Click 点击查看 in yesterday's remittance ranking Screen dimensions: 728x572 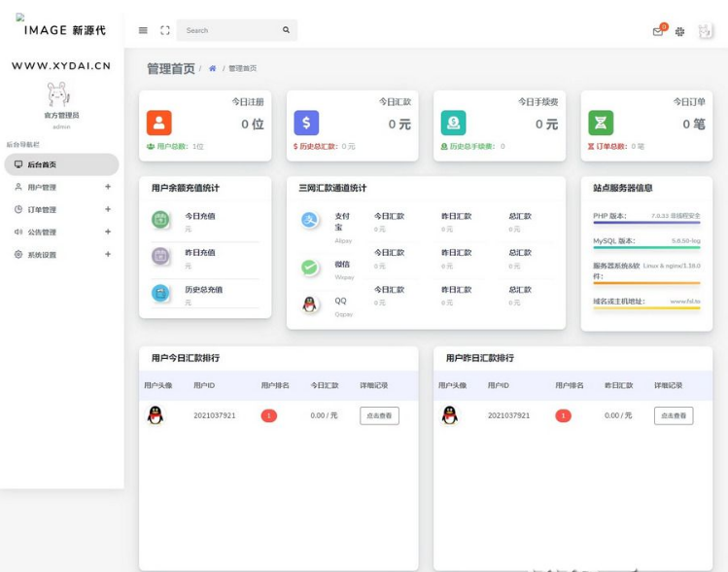673,415
